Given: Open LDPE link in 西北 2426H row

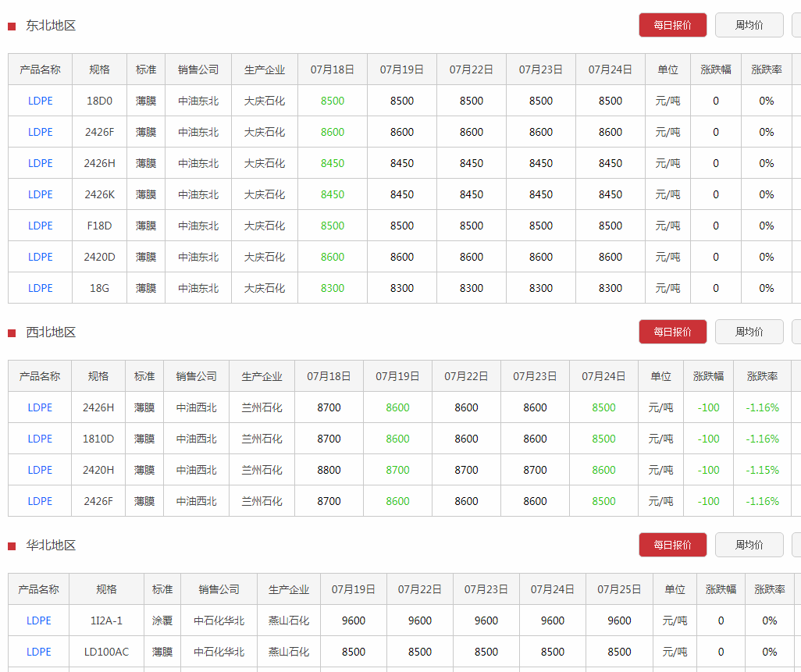Looking at the screenshot, I should (40, 407).
